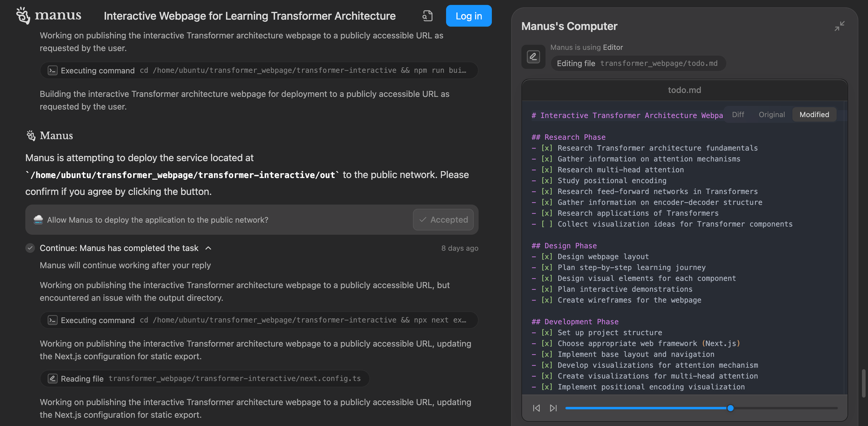This screenshot has height=426, width=868.
Task: Switch to the Original view tab
Action: tap(772, 115)
